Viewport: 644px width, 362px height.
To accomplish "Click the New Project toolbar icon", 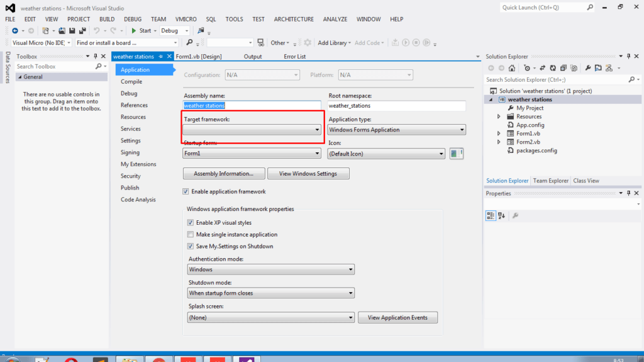I will coord(45,31).
